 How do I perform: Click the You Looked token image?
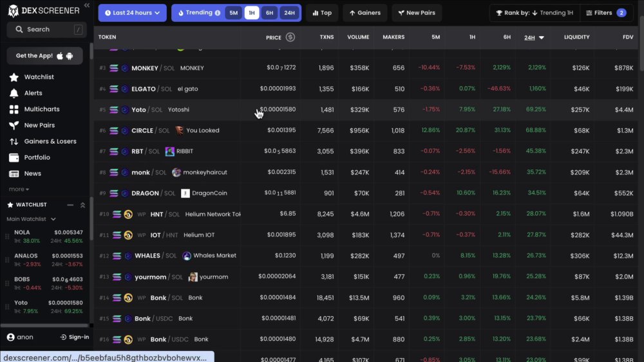(179, 131)
